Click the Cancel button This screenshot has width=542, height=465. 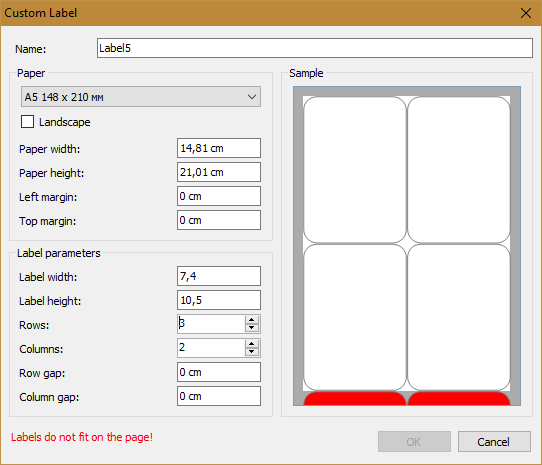pos(494,441)
